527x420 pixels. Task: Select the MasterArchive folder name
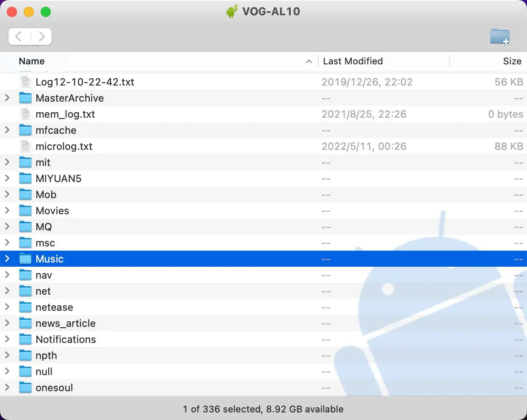pos(70,98)
